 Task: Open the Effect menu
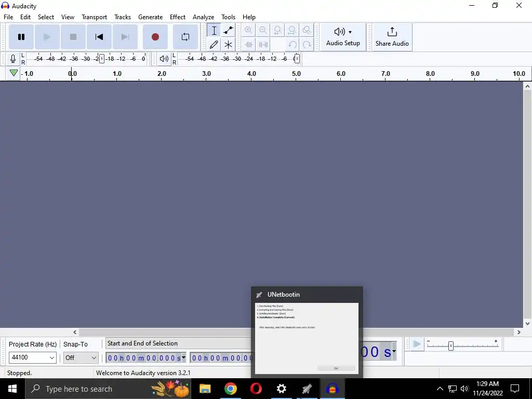coord(178,17)
